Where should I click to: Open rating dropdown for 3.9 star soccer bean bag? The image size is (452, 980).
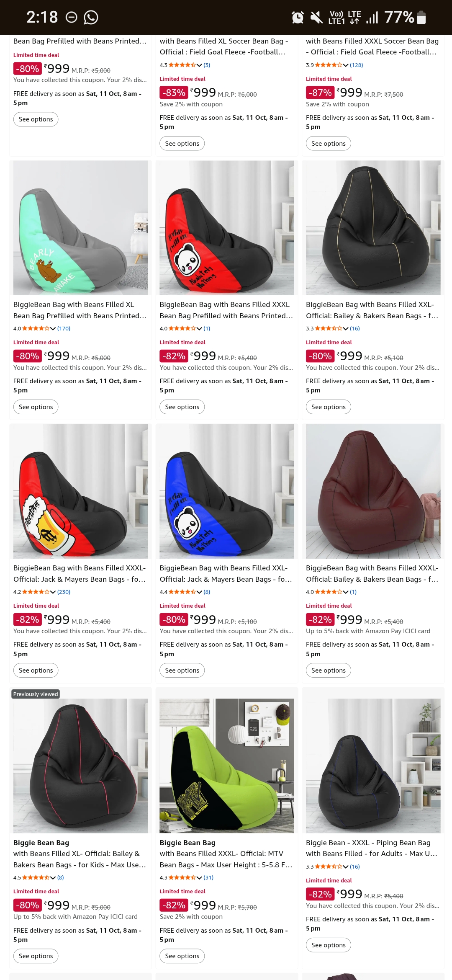coord(345,65)
